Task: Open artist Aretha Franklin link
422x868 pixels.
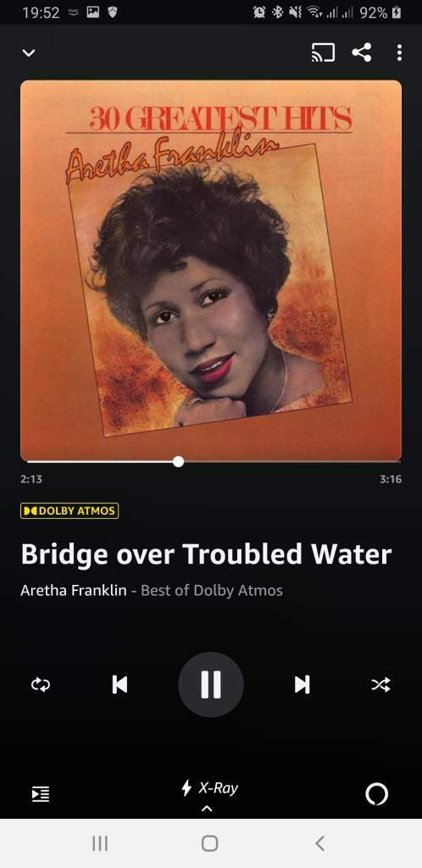Action: [74, 590]
